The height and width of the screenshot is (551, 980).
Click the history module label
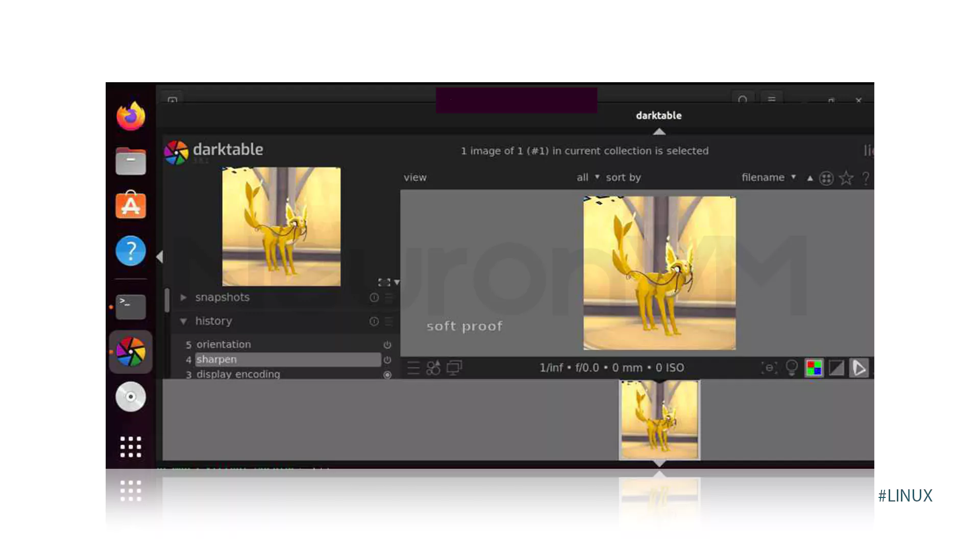[214, 321]
